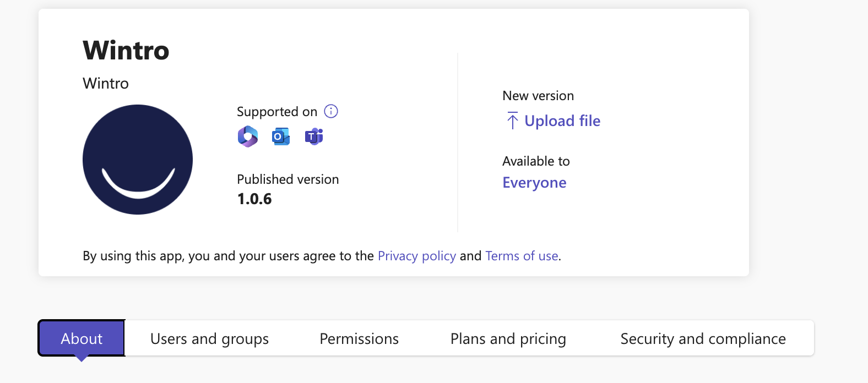This screenshot has height=383, width=868.
Task: Click the upload arrow icon
Action: pyautogui.click(x=512, y=121)
